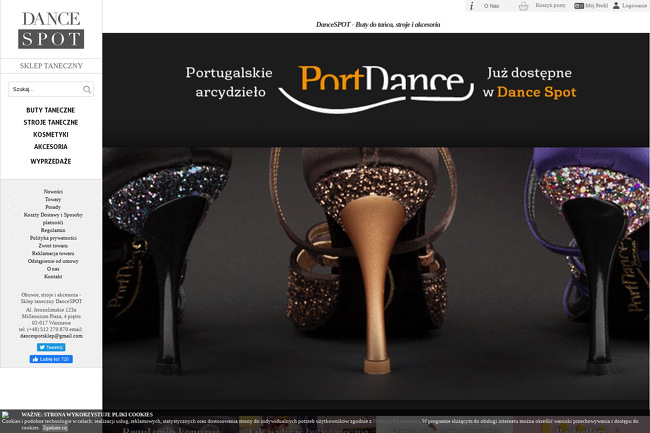Go to Nowości page

pyautogui.click(x=53, y=191)
